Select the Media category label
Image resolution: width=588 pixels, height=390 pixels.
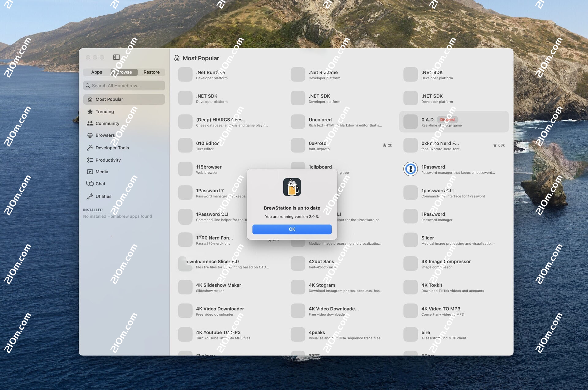(102, 172)
